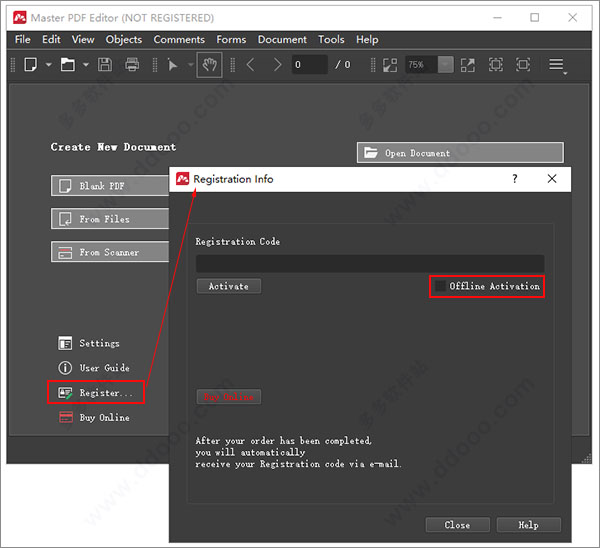Open Settings from the start page
This screenshot has width=600, height=548.
pyautogui.click(x=89, y=343)
